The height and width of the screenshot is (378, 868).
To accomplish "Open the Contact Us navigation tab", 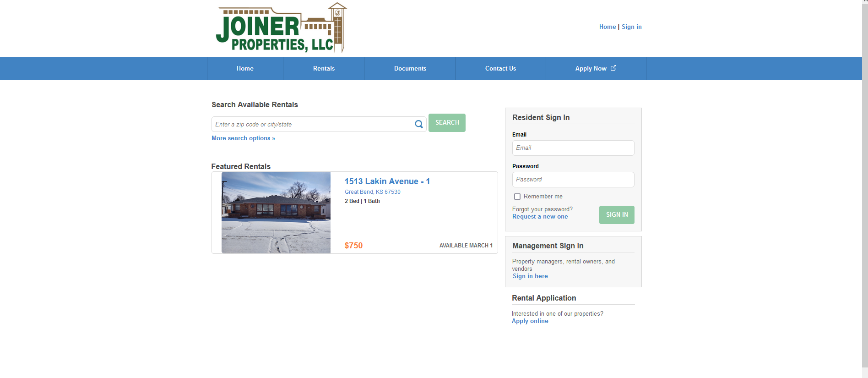I will [x=500, y=69].
